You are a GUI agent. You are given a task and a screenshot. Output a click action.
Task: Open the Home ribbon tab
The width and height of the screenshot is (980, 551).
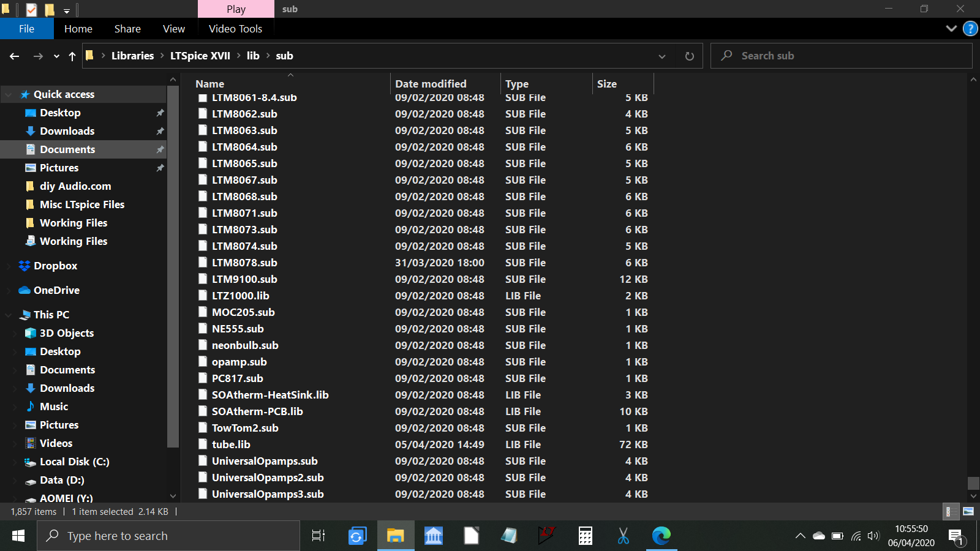point(78,29)
